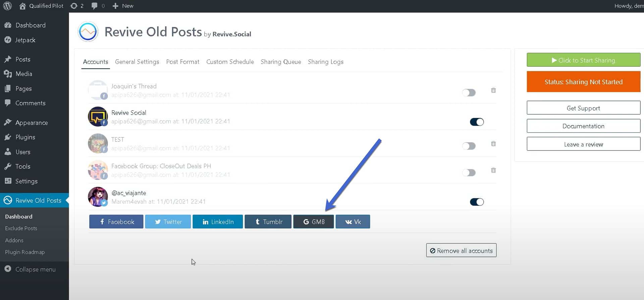Open Documentation
Screen dimensions: 644x300
click(x=583, y=126)
